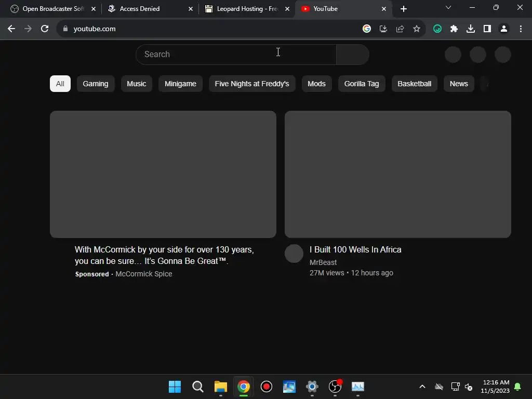Viewport: 532px width, 399px height.
Task: Close the Leopard Hosting tab
Action: click(x=287, y=9)
